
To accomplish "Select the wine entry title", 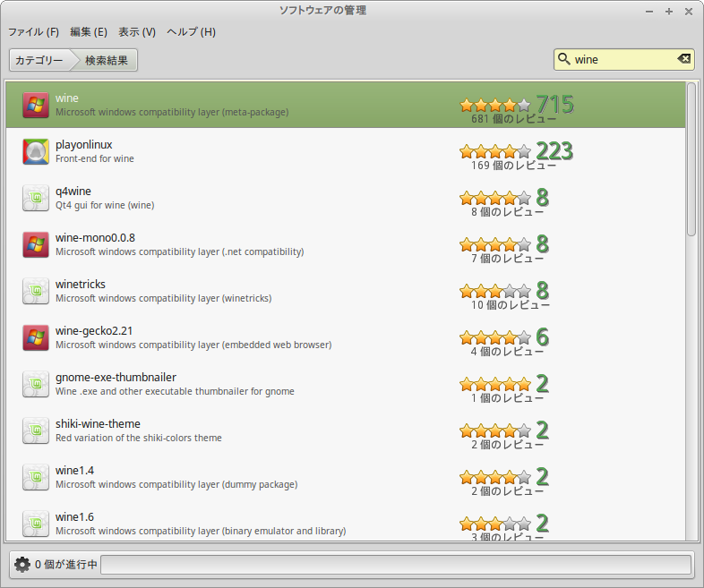I will (67, 98).
